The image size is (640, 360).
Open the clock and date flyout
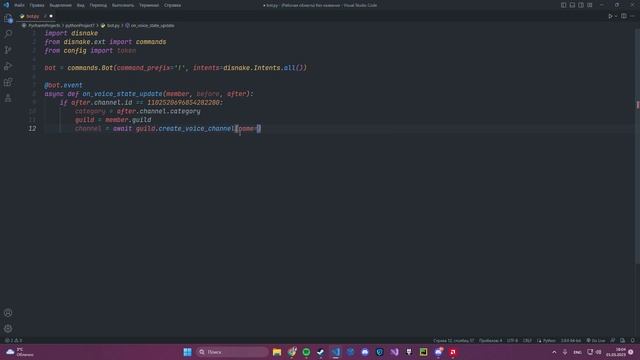coord(616,352)
